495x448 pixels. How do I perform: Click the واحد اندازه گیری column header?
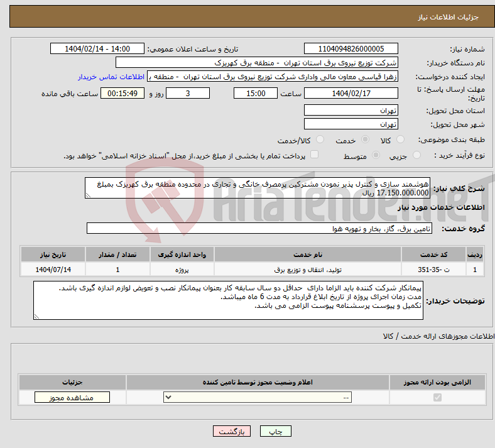pyautogui.click(x=182, y=254)
